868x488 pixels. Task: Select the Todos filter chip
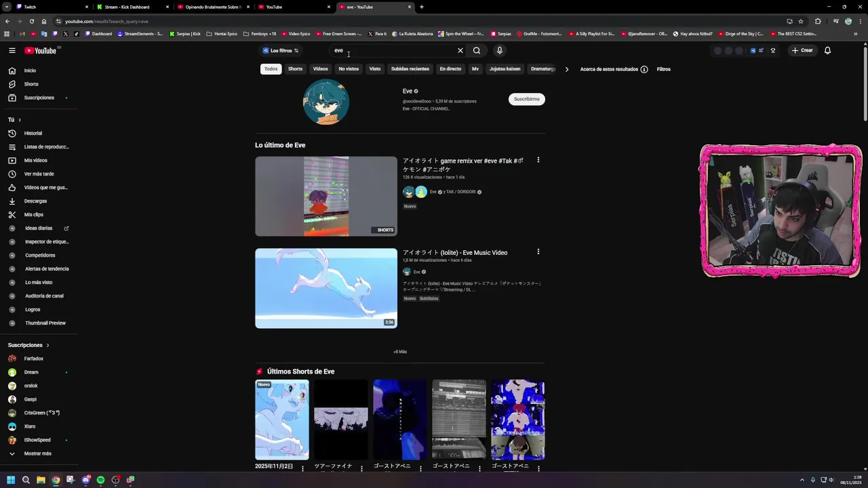271,69
